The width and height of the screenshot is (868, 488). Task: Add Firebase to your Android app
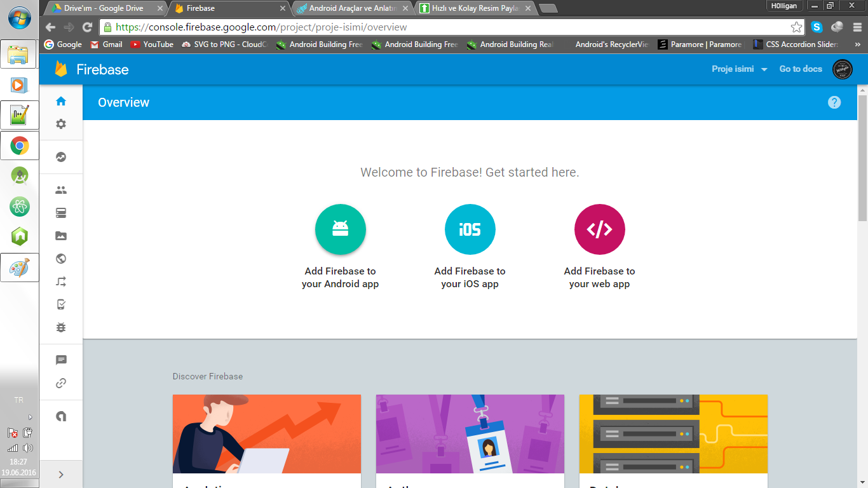[341, 229]
